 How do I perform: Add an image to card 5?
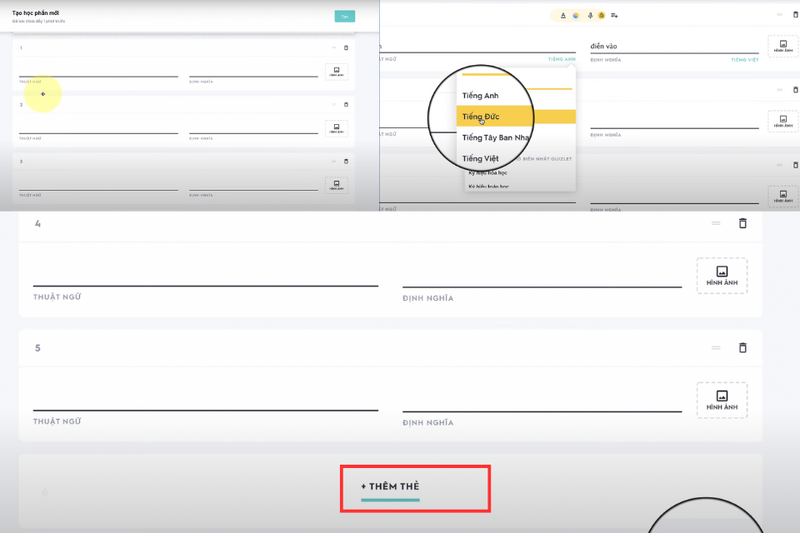pos(722,400)
